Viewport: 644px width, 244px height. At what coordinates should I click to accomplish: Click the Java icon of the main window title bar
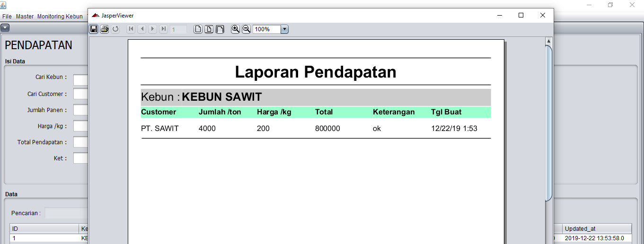(4, 5)
